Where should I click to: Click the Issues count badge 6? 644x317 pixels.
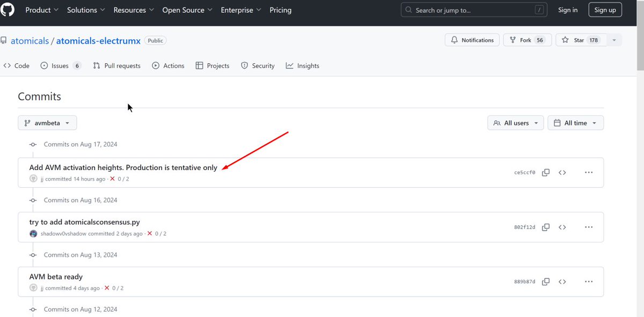tap(77, 66)
